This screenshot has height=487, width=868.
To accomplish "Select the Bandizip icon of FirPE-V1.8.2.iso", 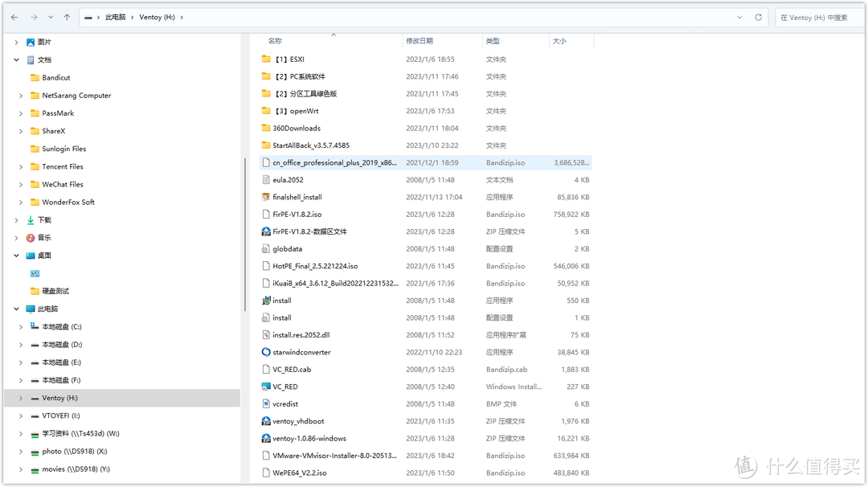I will pyautogui.click(x=267, y=214).
